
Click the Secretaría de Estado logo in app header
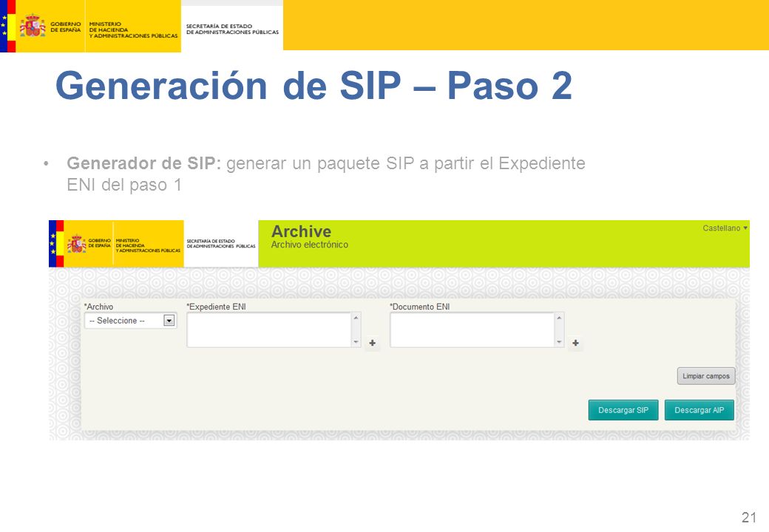pyautogui.click(x=220, y=244)
